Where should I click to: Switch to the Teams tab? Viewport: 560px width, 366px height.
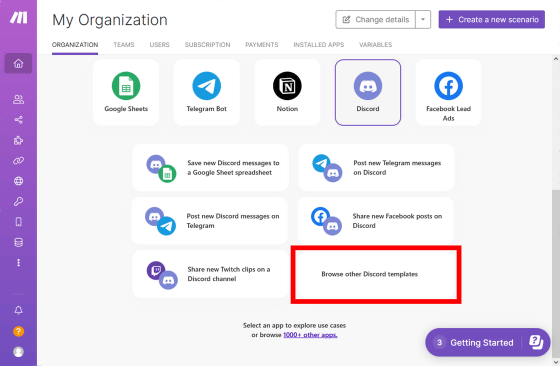point(124,45)
